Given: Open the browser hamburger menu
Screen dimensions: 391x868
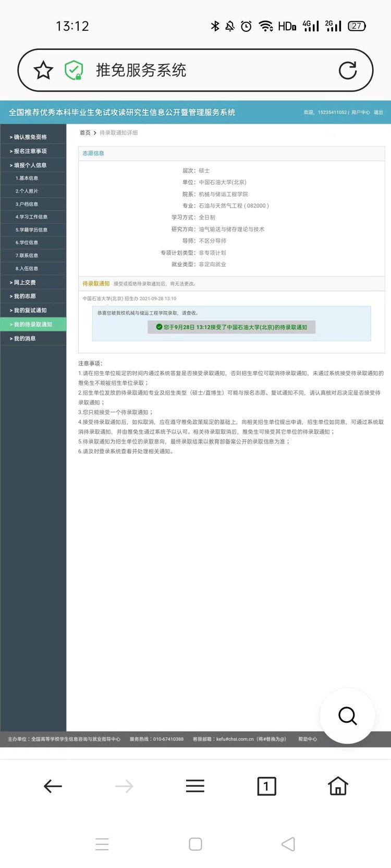Looking at the screenshot, I should (195, 786).
